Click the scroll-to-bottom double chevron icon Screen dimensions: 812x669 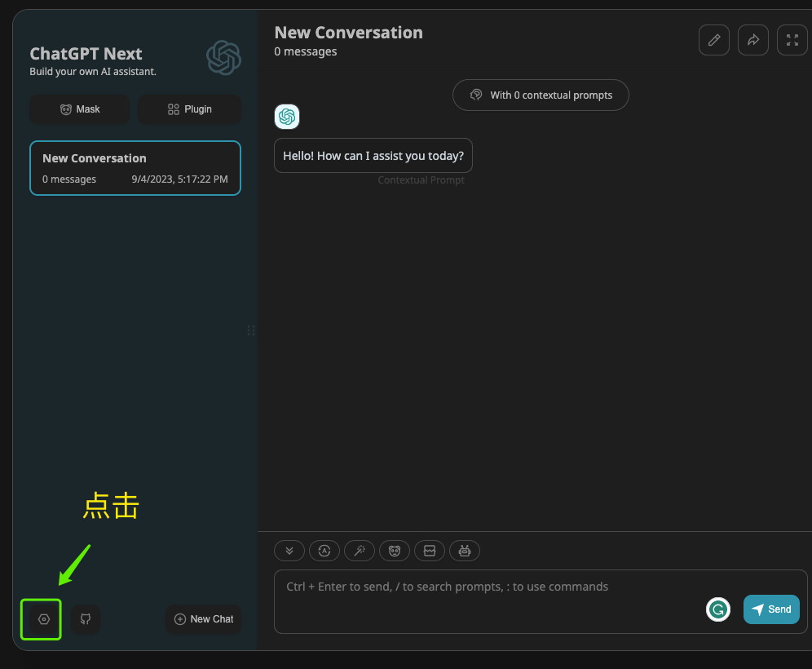pos(289,551)
